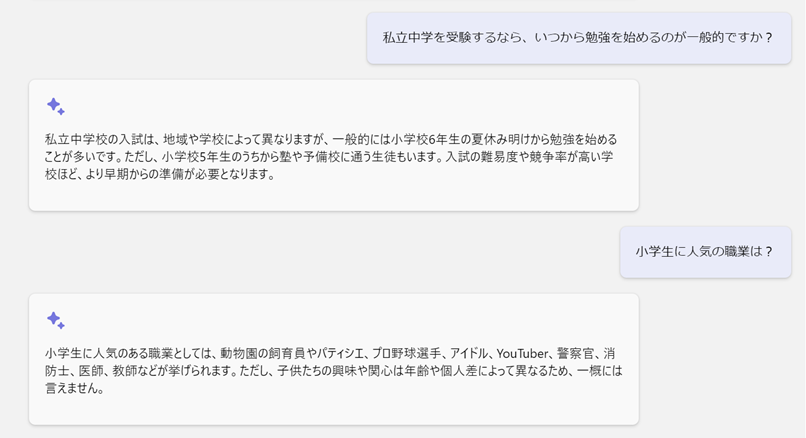
Task: Click 警察官 in the jobs list
Action: (x=579, y=353)
